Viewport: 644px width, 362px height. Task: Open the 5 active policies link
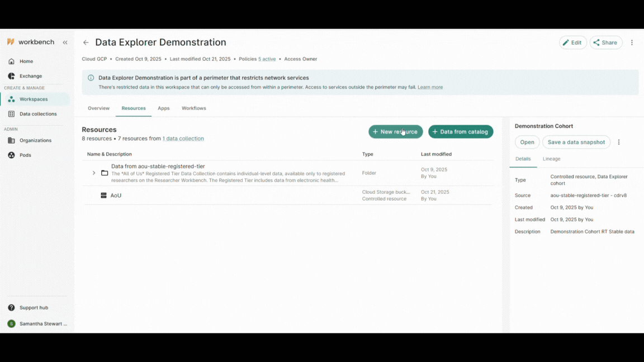pos(267,59)
